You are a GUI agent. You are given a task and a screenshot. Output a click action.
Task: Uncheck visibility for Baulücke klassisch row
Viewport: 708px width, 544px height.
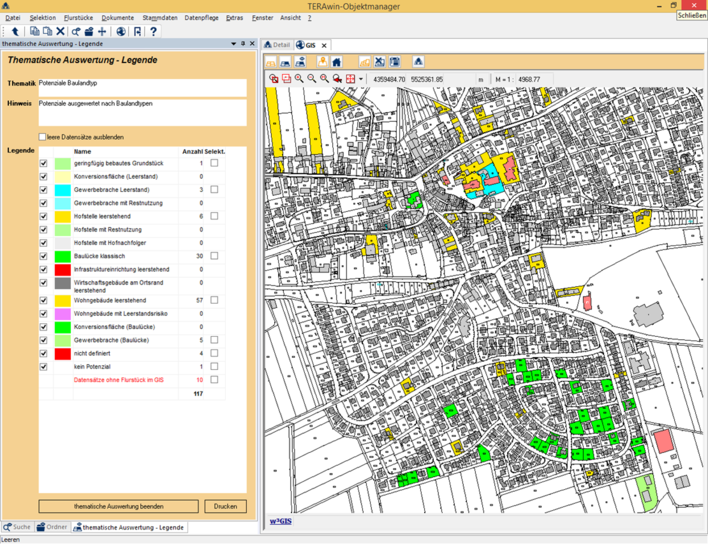(43, 256)
